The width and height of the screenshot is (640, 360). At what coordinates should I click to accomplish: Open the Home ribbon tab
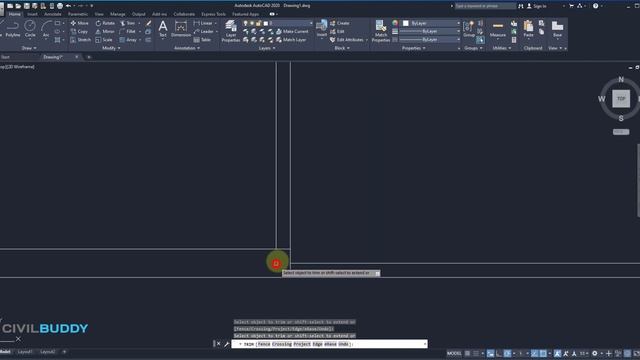14,14
